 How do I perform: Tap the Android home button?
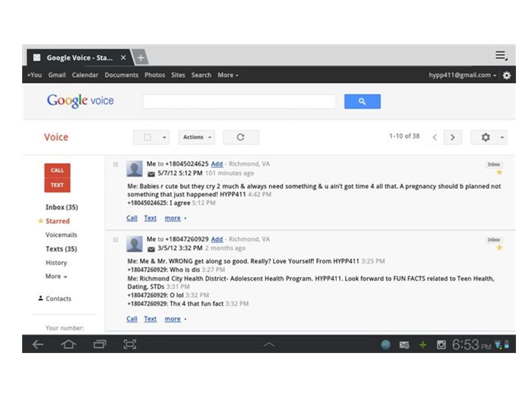pos(69,344)
